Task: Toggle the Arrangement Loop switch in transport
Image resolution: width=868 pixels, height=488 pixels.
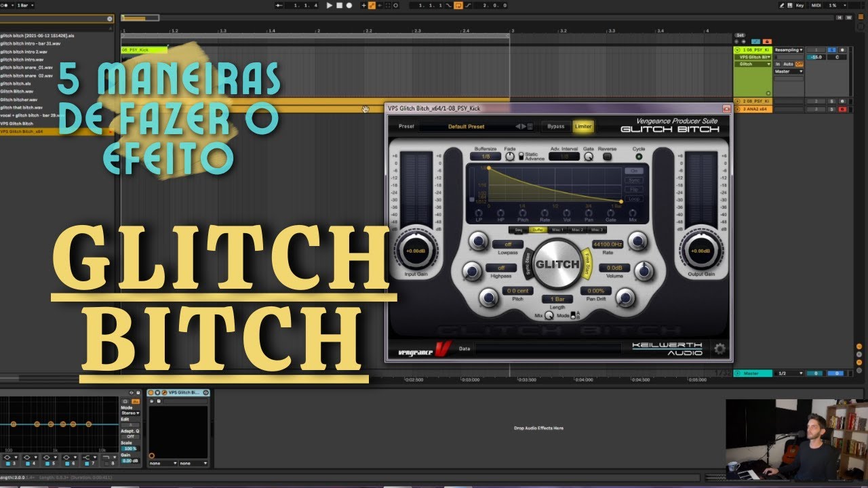Action: [458, 5]
